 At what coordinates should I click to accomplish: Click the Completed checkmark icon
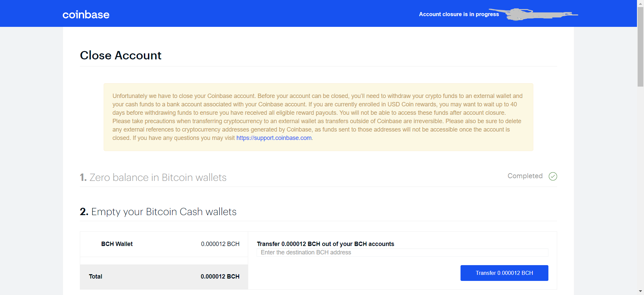pos(553,176)
